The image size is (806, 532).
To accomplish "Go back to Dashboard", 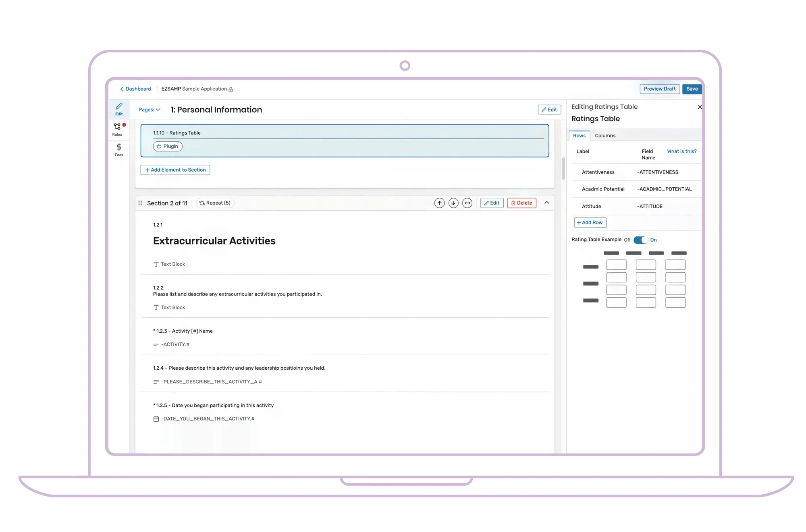I will [x=135, y=89].
